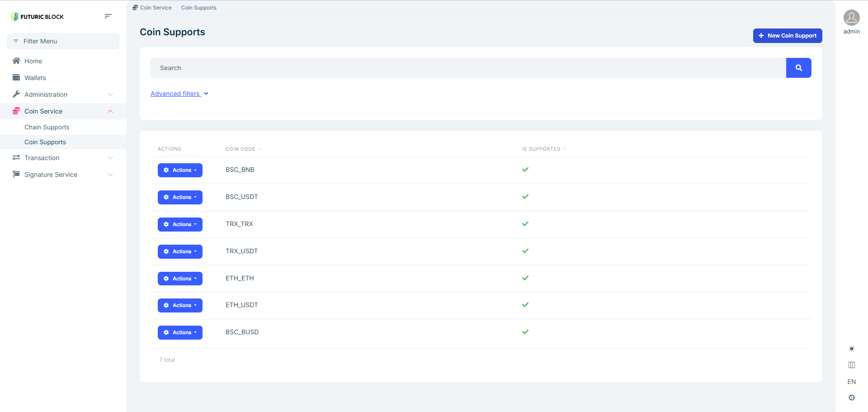Click the Wallets icon in sidebar
The width and height of the screenshot is (868, 412).
[x=16, y=78]
